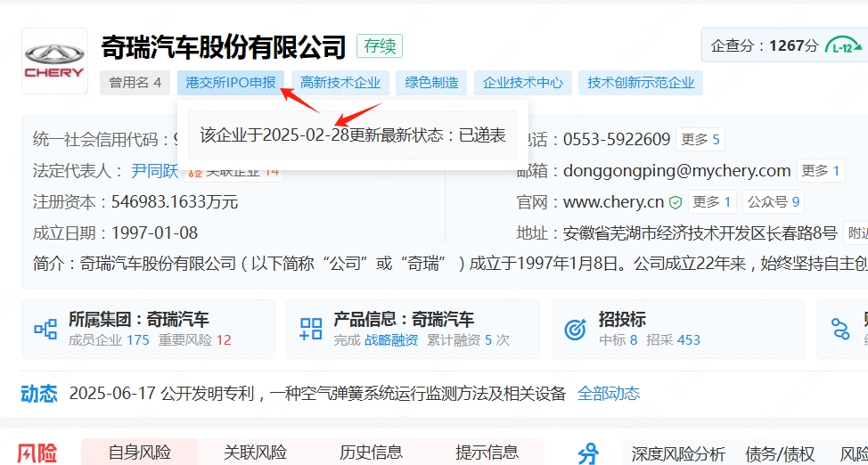Click registered capital 546983.1633万元 value
The image size is (868, 465).
pos(175,202)
